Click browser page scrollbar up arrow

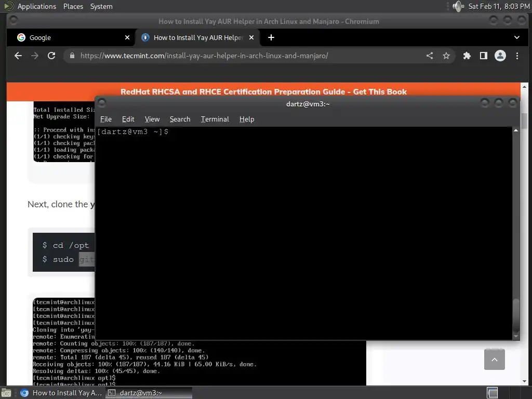coord(524,87)
